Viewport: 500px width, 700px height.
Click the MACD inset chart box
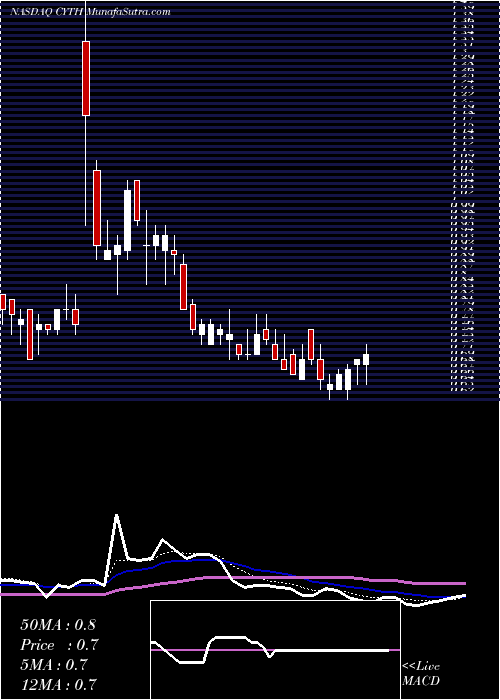pyautogui.click(x=275, y=650)
